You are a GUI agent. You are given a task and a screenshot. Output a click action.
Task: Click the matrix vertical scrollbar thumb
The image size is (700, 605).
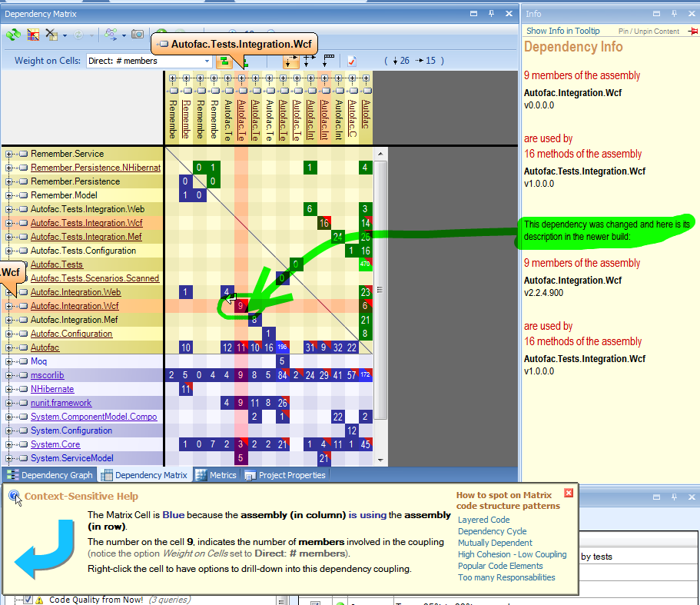(x=380, y=291)
